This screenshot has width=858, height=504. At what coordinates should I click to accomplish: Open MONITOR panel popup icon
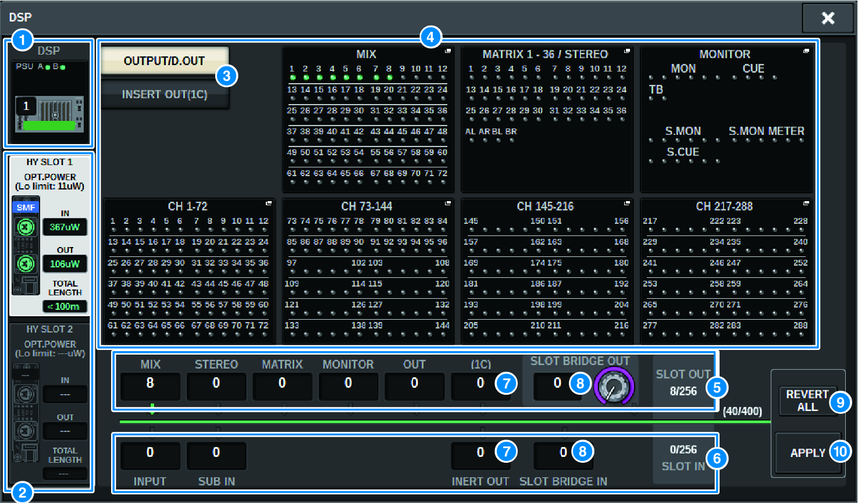coord(806,52)
